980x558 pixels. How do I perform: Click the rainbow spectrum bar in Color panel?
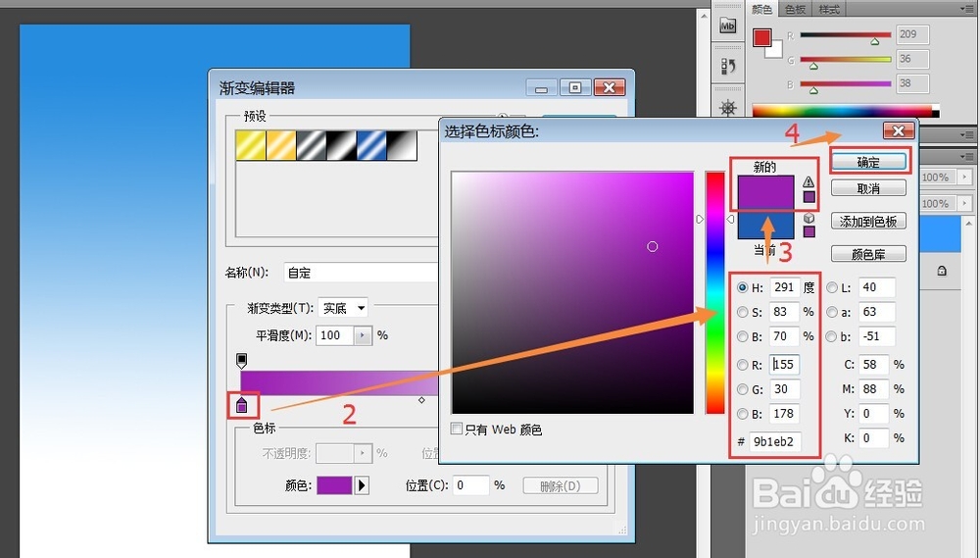pyautogui.click(x=846, y=112)
